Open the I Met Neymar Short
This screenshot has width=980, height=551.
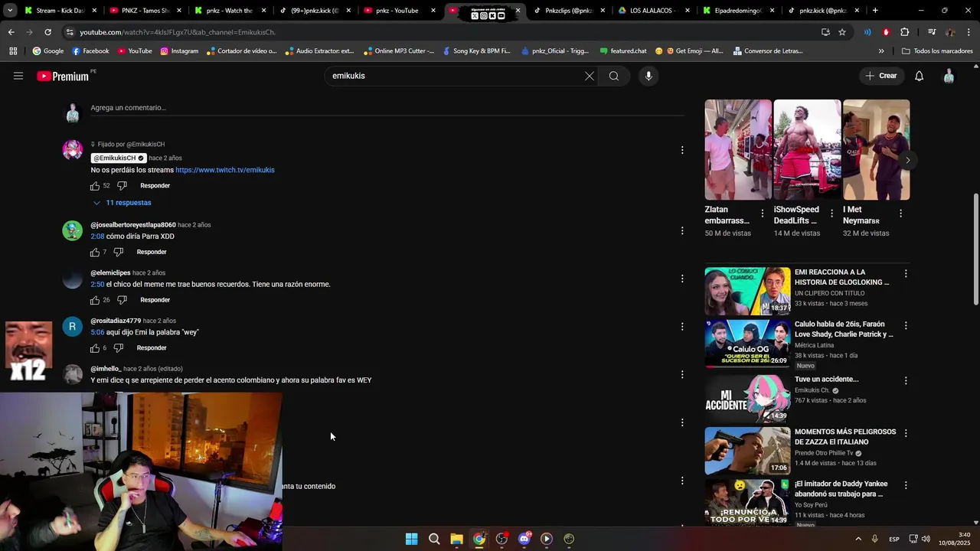876,150
